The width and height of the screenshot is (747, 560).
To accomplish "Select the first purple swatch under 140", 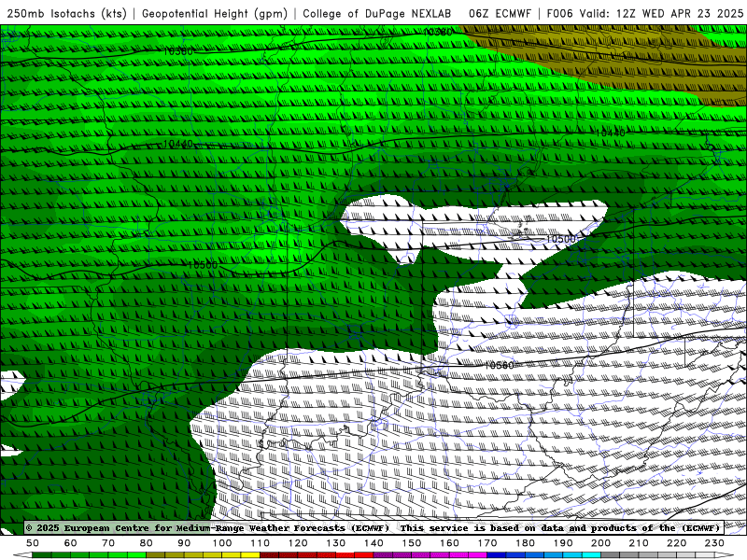I will pyautogui.click(x=383, y=555).
